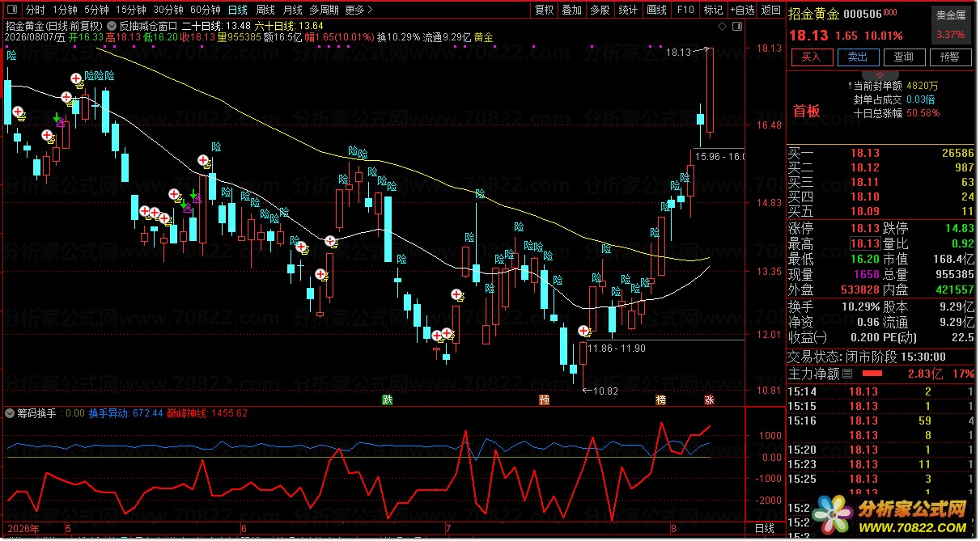
Task: Click the 买三 bid price 18.11
Action: (863, 182)
